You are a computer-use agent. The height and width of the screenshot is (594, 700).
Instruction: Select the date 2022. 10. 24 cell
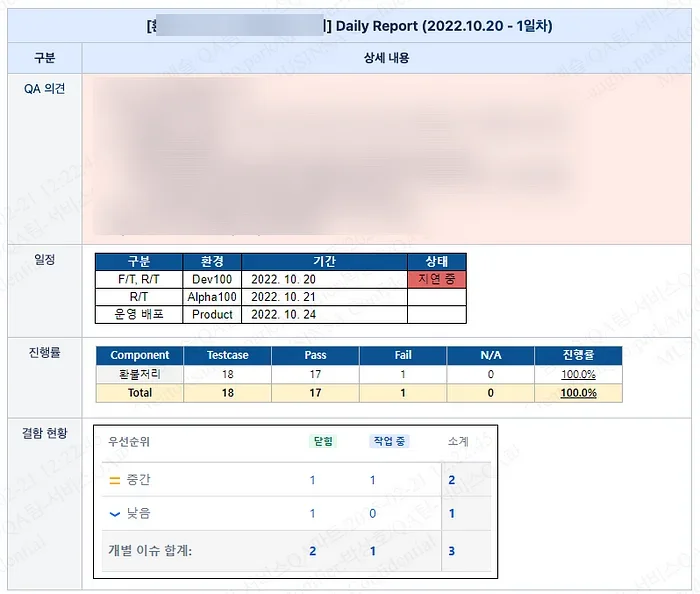(x=324, y=314)
